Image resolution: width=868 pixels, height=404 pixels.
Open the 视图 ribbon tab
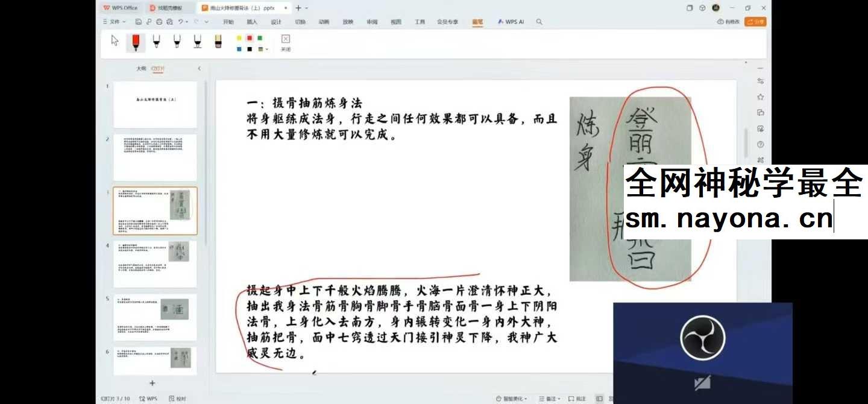coord(395,22)
